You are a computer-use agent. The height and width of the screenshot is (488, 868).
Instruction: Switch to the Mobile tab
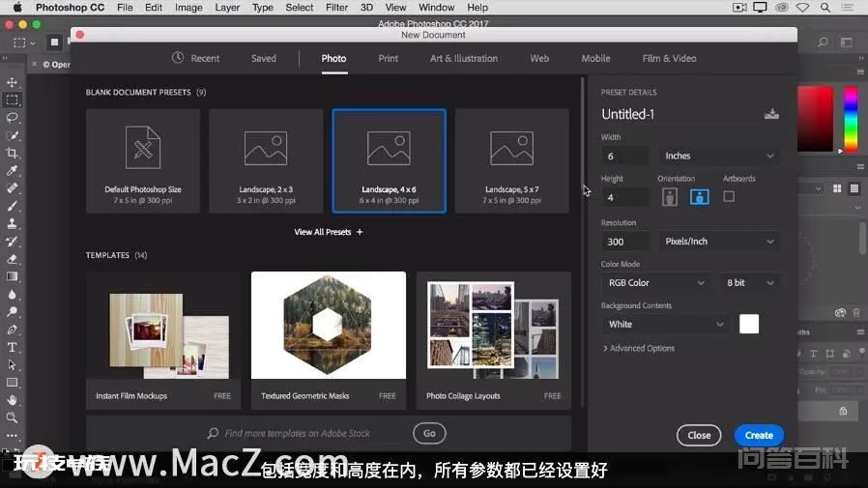595,58
